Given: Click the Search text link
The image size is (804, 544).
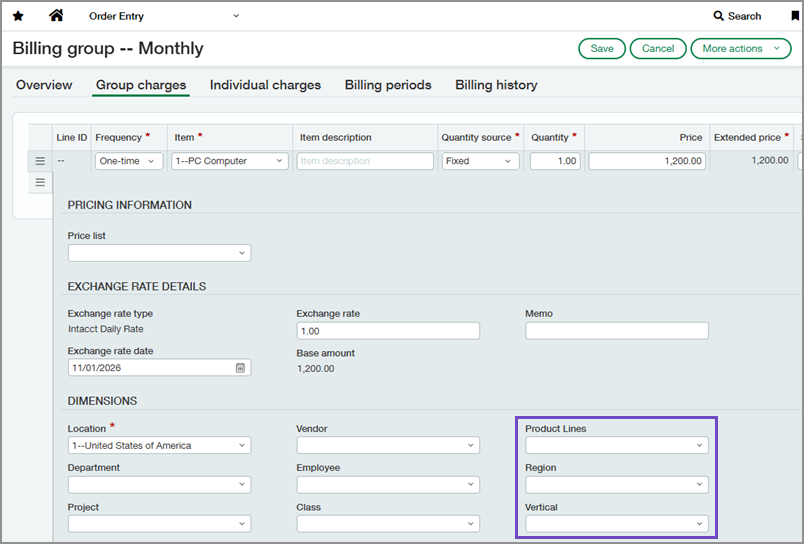Looking at the screenshot, I should (745, 16).
